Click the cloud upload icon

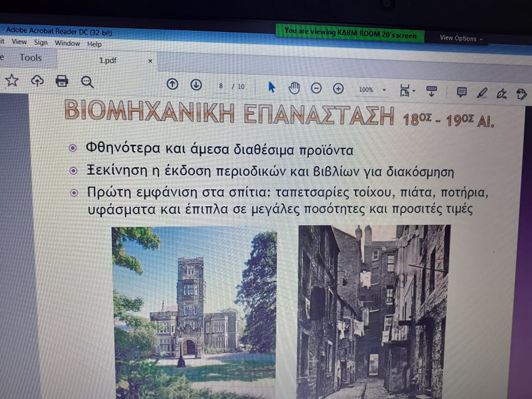[x=37, y=81]
